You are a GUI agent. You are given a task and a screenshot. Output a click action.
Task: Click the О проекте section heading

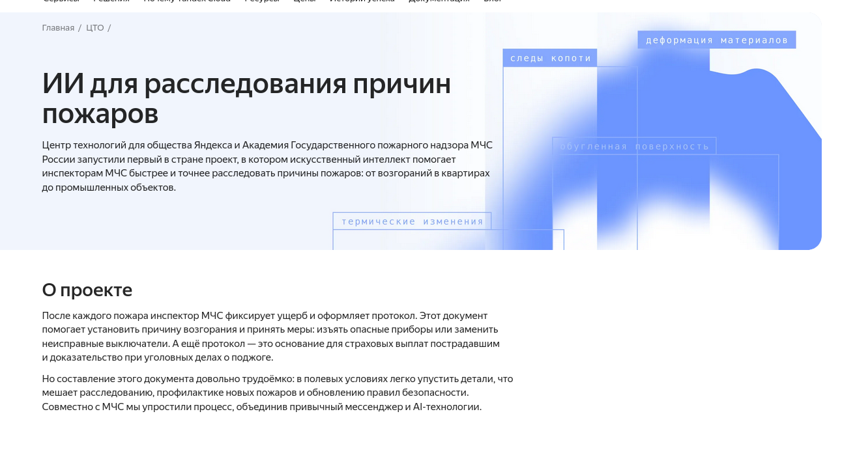tap(87, 290)
